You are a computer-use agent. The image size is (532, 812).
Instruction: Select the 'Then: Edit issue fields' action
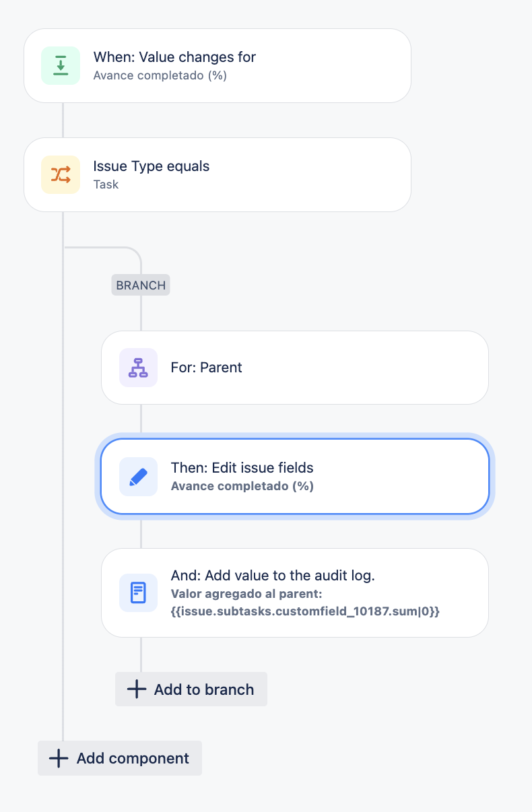(295, 477)
